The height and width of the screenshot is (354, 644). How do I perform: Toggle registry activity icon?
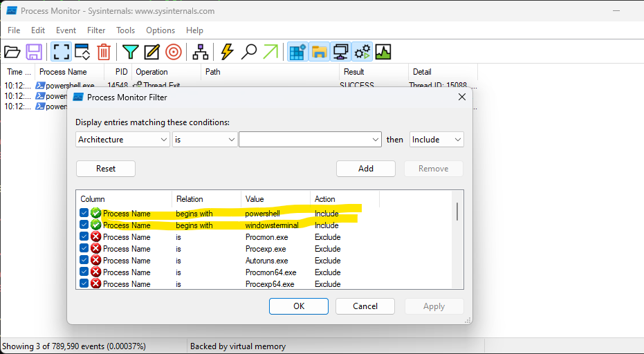pos(297,52)
